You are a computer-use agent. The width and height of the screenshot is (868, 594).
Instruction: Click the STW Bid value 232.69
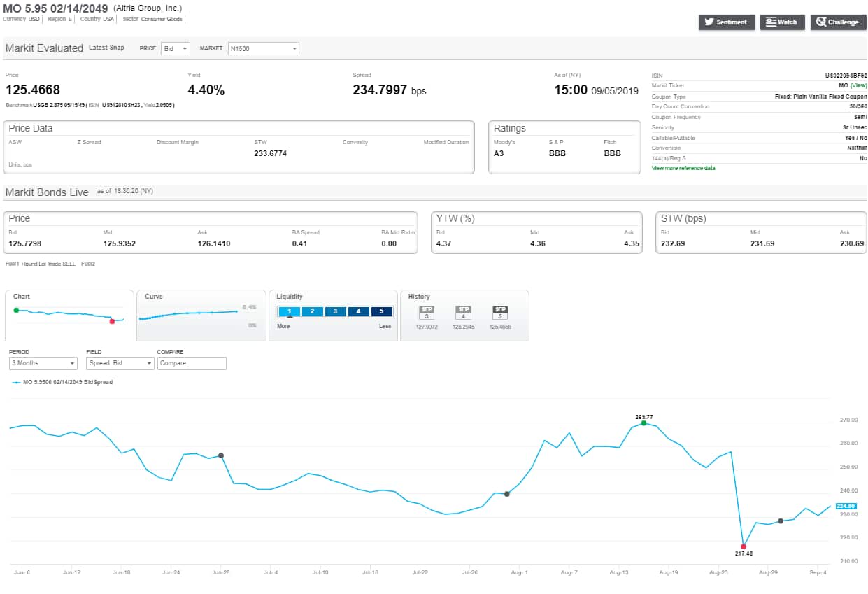pyautogui.click(x=673, y=243)
